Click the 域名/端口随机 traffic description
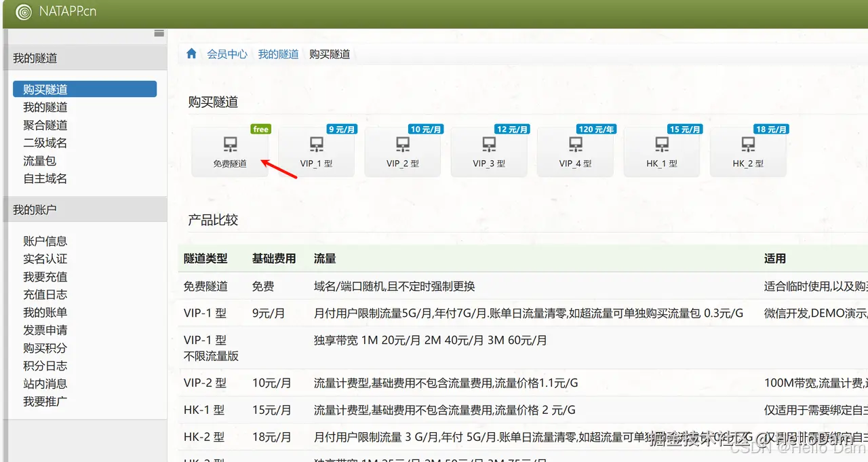Screen dimensions: 868x462 (x=395, y=286)
